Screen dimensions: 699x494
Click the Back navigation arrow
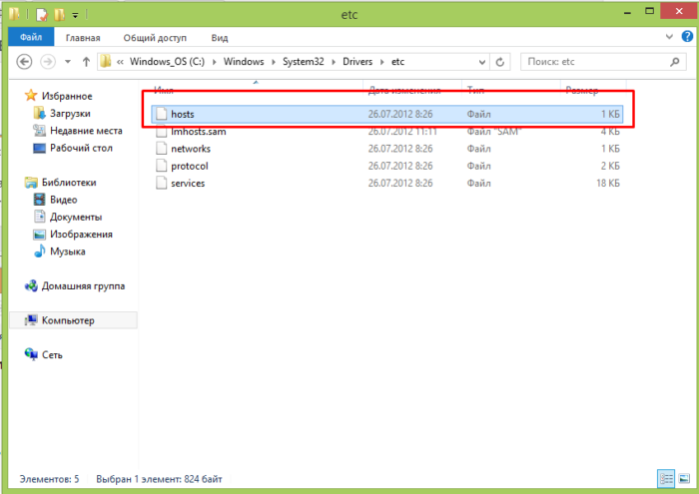click(25, 62)
